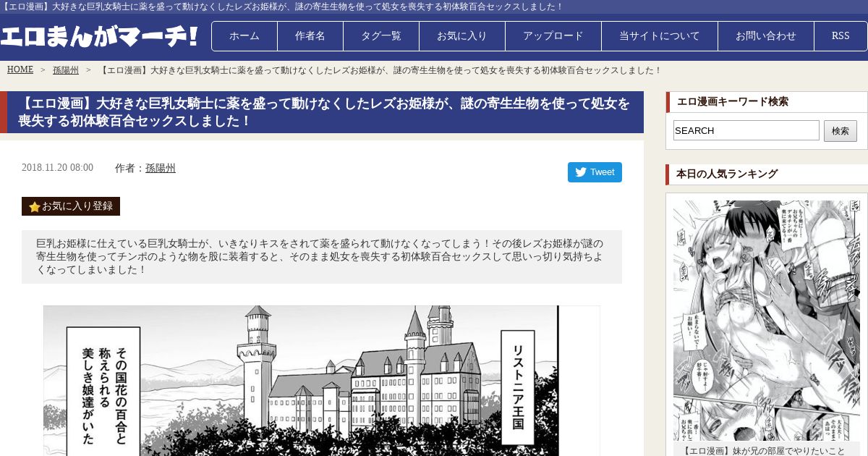This screenshot has height=456, width=868.
Task: Go to the 作者名 navigation tab
Action: coord(310,36)
